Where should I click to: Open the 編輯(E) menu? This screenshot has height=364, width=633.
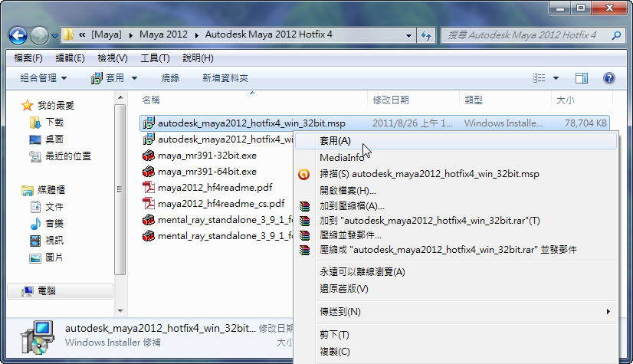tap(70, 58)
